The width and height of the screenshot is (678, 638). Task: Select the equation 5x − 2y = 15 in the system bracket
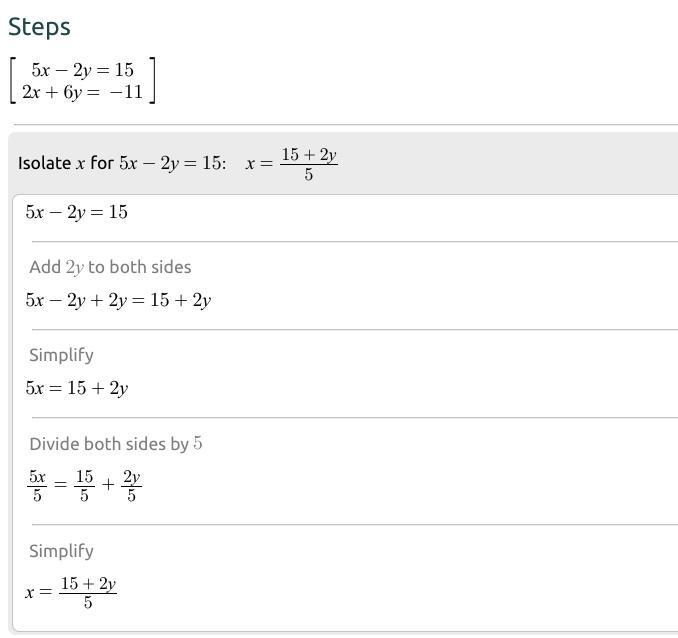[83, 70]
